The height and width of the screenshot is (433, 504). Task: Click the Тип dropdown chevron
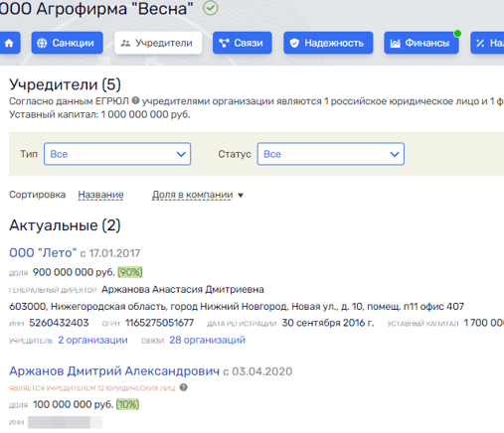181,154
